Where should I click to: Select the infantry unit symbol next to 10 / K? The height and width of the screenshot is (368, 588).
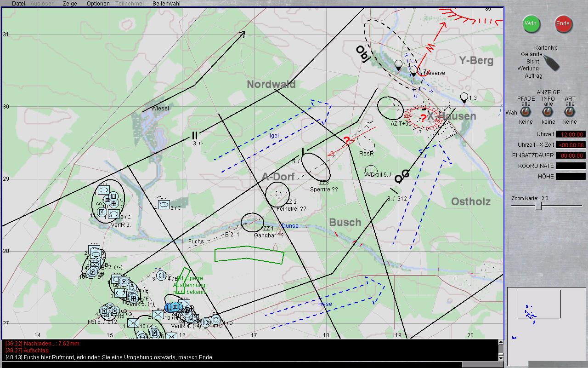158,315
